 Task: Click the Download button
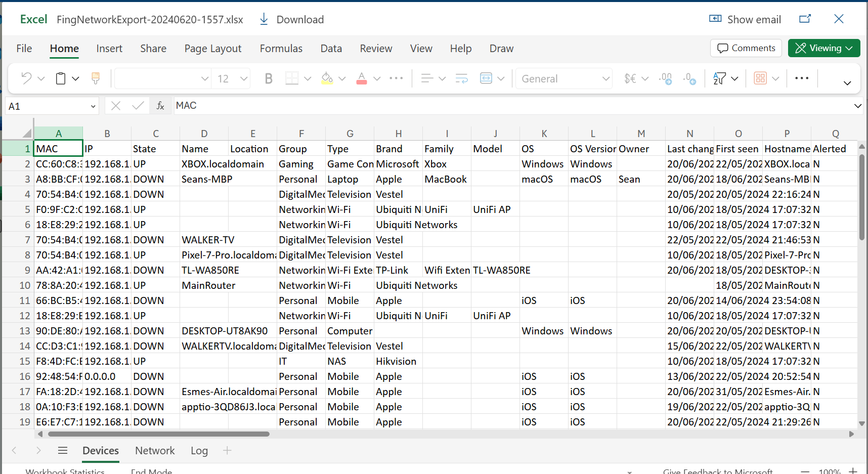[x=292, y=19]
